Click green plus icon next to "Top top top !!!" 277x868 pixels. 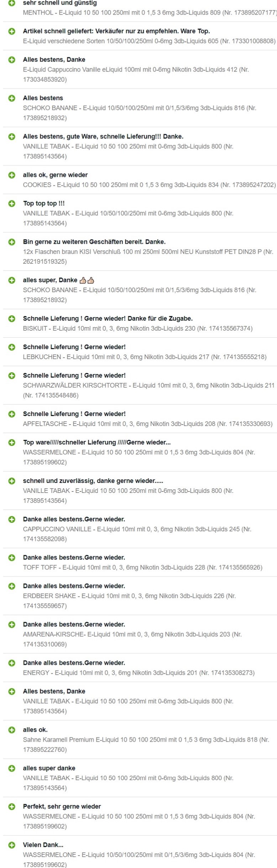tap(12, 204)
